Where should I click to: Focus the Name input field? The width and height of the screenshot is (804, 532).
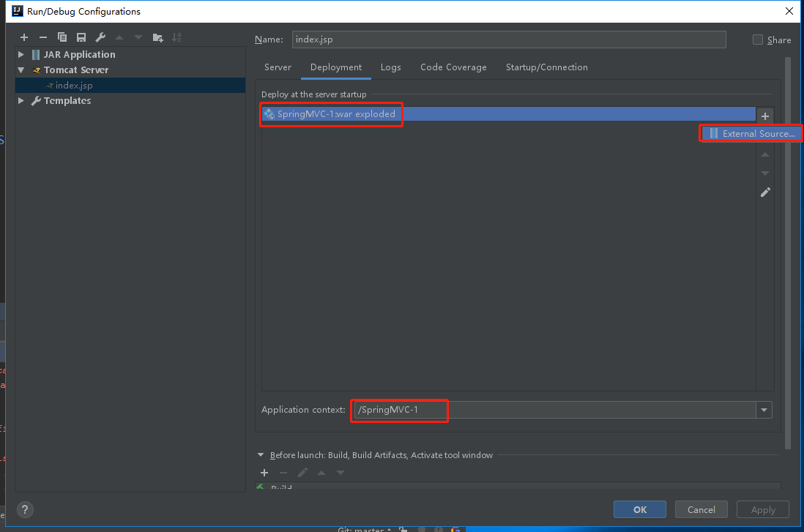coord(509,40)
